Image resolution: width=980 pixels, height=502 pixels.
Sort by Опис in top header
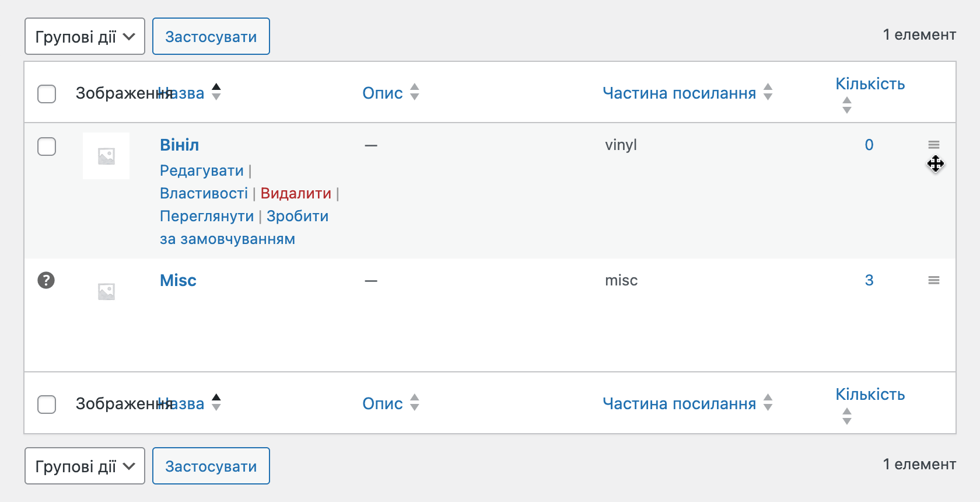(x=383, y=93)
